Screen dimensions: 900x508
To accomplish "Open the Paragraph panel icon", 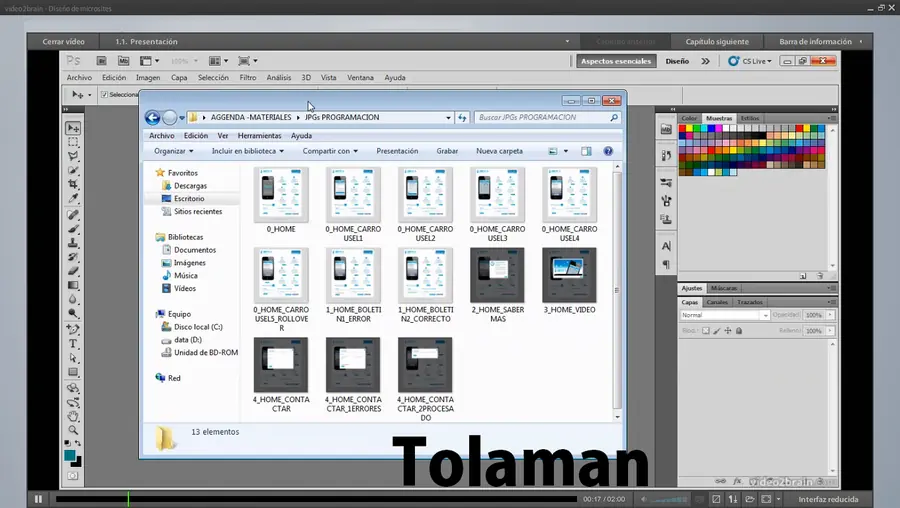I will pyautogui.click(x=666, y=265).
